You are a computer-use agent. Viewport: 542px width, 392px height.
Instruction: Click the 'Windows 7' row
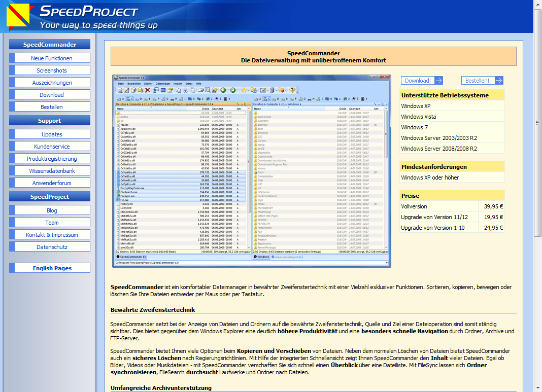click(x=452, y=127)
